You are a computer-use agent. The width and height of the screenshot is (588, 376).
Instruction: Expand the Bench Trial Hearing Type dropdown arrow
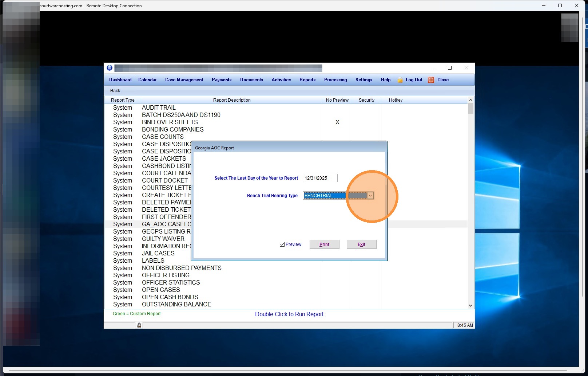(370, 196)
